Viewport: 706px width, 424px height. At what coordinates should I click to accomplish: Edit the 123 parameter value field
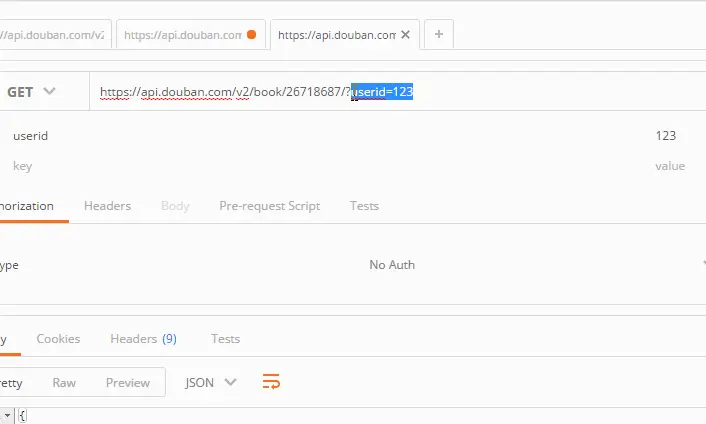click(x=665, y=135)
